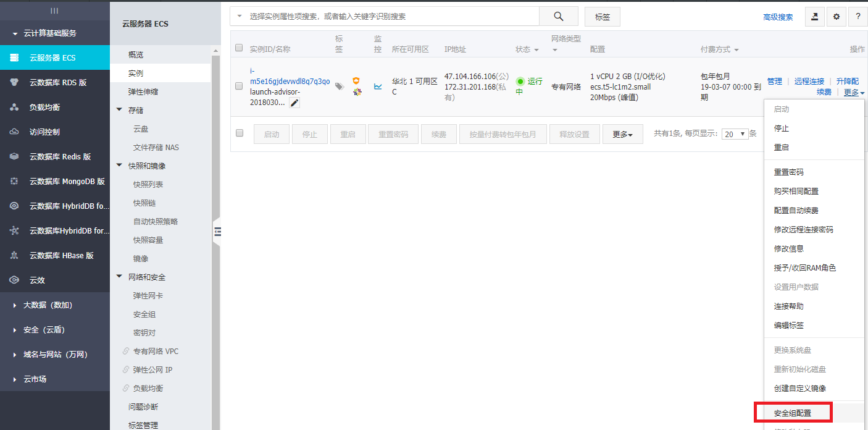This screenshot has height=430, width=868.
Task: Click the access control cloud icon
Action: coord(14,132)
